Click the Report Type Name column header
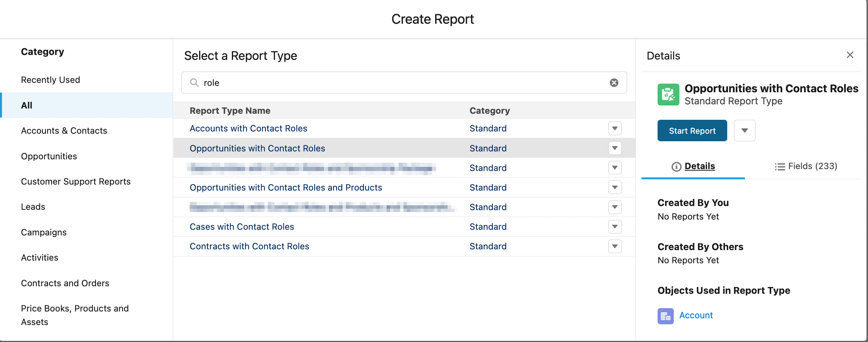The height and width of the screenshot is (342, 868). (230, 111)
